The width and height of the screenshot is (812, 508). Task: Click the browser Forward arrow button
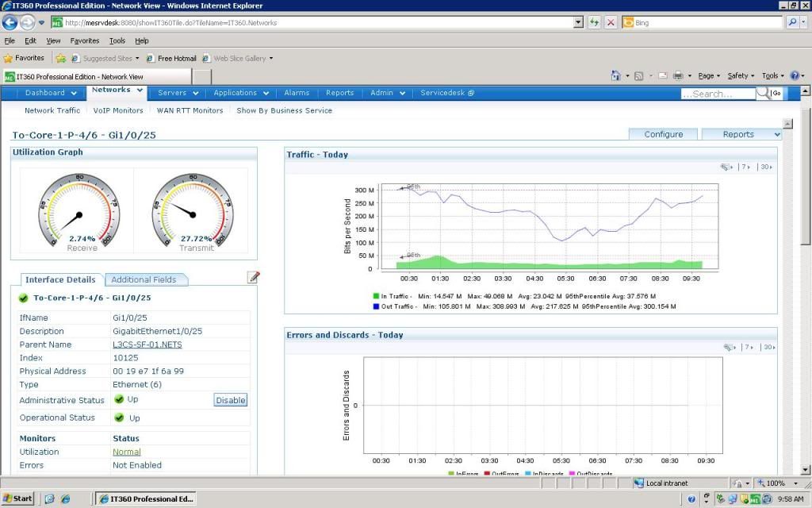(x=27, y=22)
